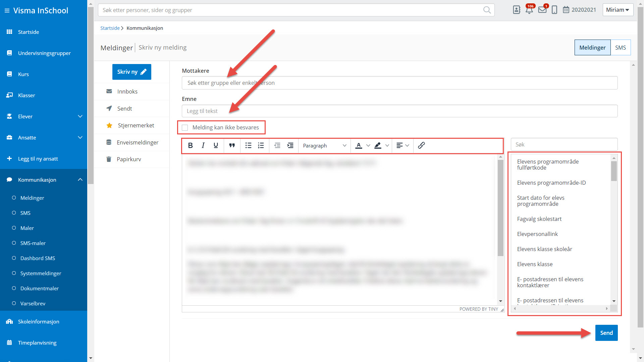Click the numbered list icon
The height and width of the screenshot is (362, 644).
[x=261, y=145]
